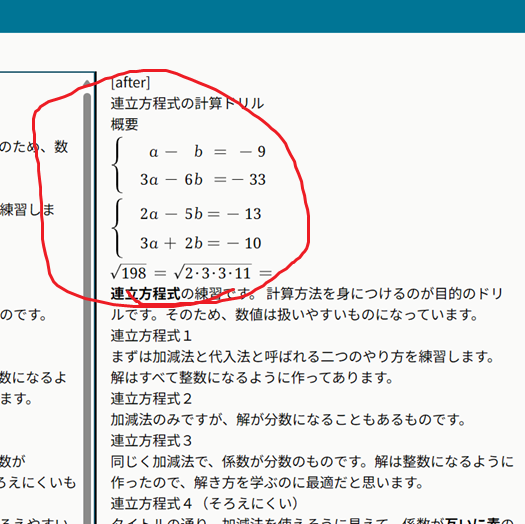Screen dimensions: 525x524
Task: Click the equation 3a − 6b = −33
Action: [203, 180]
